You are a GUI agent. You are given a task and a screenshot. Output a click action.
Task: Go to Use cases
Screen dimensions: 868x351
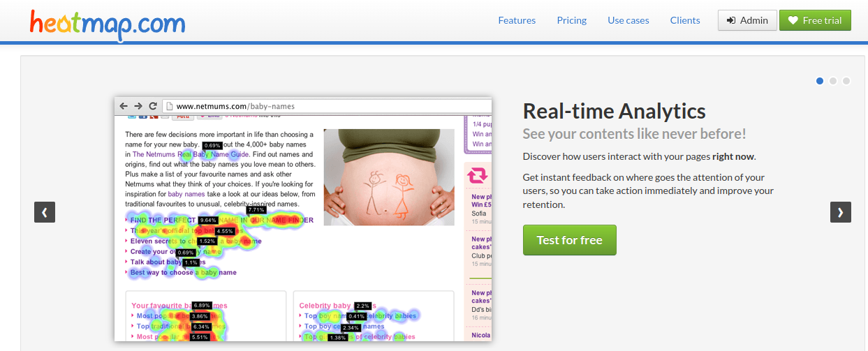tap(628, 20)
